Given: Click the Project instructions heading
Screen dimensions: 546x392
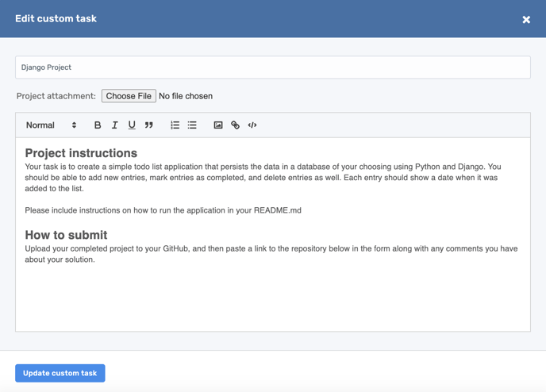Looking at the screenshot, I should coord(81,153).
